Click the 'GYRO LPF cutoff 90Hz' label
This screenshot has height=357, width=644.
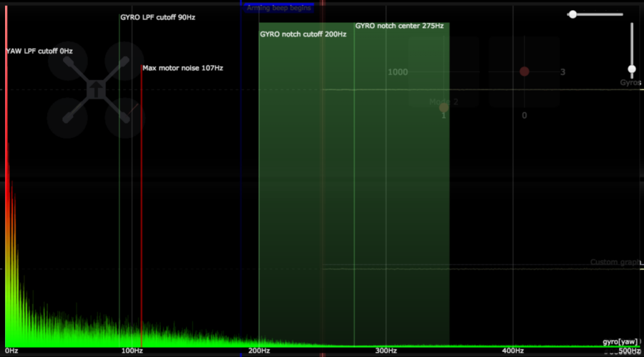(x=158, y=17)
